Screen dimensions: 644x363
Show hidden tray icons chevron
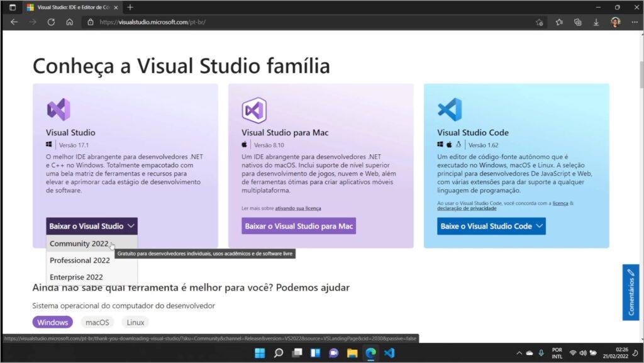519,353
